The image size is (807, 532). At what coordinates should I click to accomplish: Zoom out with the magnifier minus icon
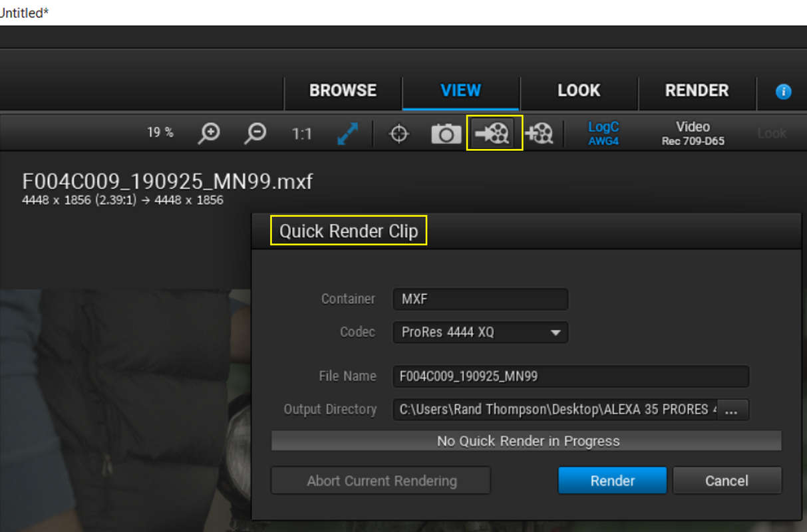pyautogui.click(x=255, y=134)
